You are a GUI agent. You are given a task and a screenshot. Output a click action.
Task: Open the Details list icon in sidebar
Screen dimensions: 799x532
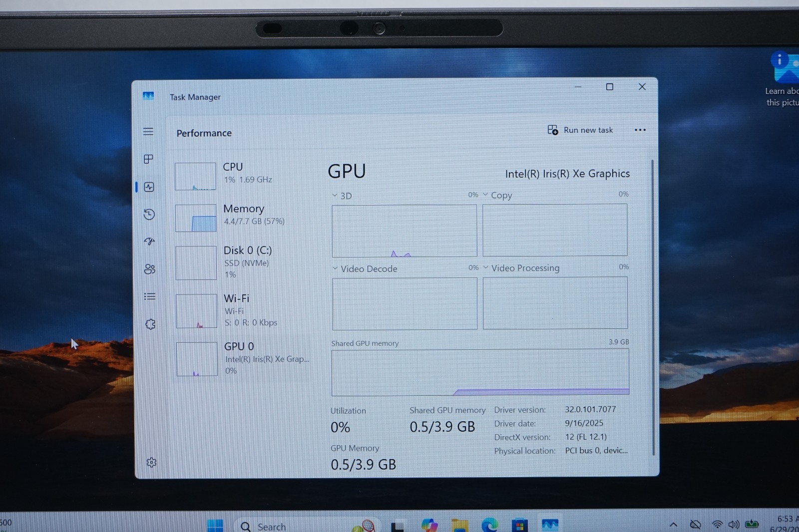(x=150, y=296)
